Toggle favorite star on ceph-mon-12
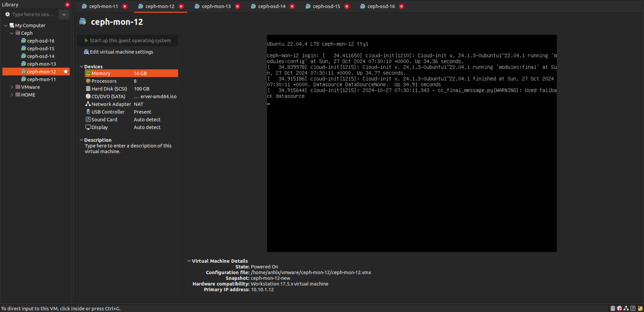The height and width of the screenshot is (312, 644). 66,71
